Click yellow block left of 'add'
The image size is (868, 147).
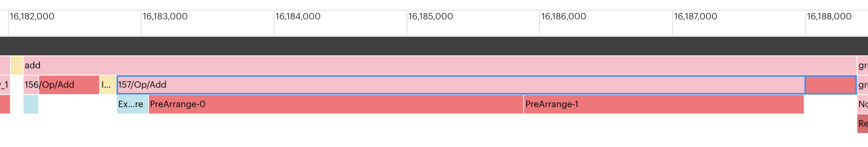tap(17, 65)
